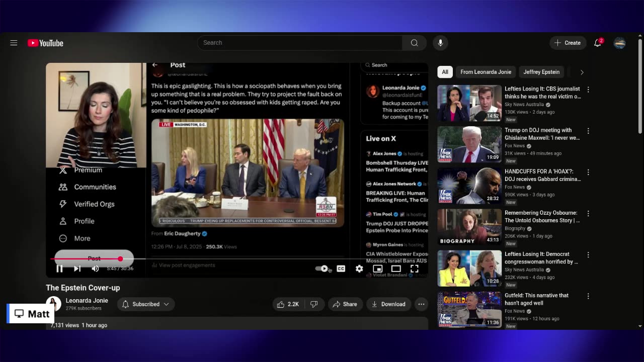
Task: Open options for Gutfeld narrative video
Action: coord(588,296)
